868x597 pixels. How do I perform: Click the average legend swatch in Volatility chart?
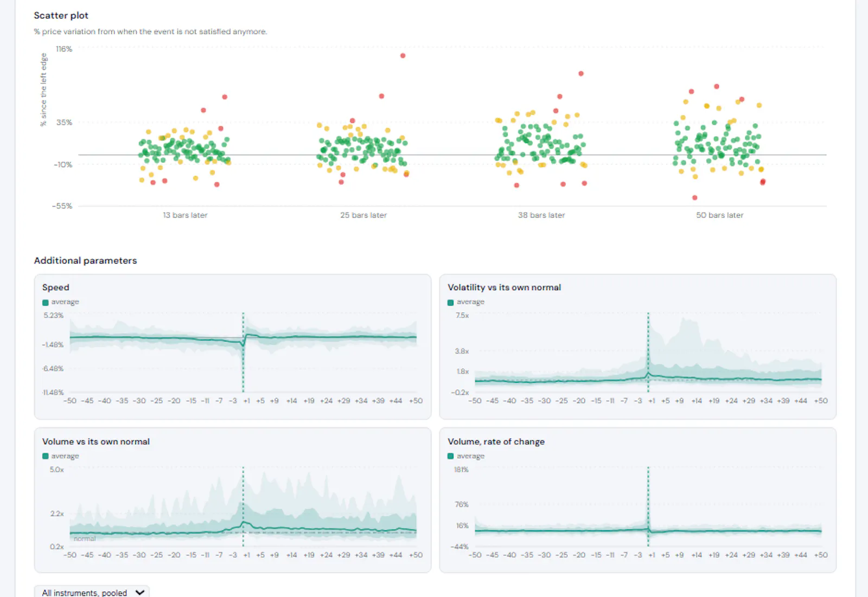[x=451, y=303]
